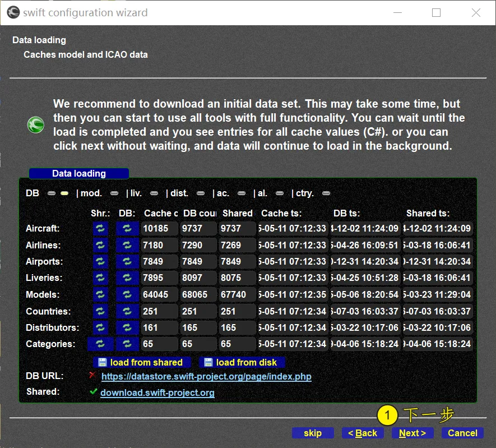Reload Liveries data from DB
Screen dimensions: 496x448
[x=127, y=278]
